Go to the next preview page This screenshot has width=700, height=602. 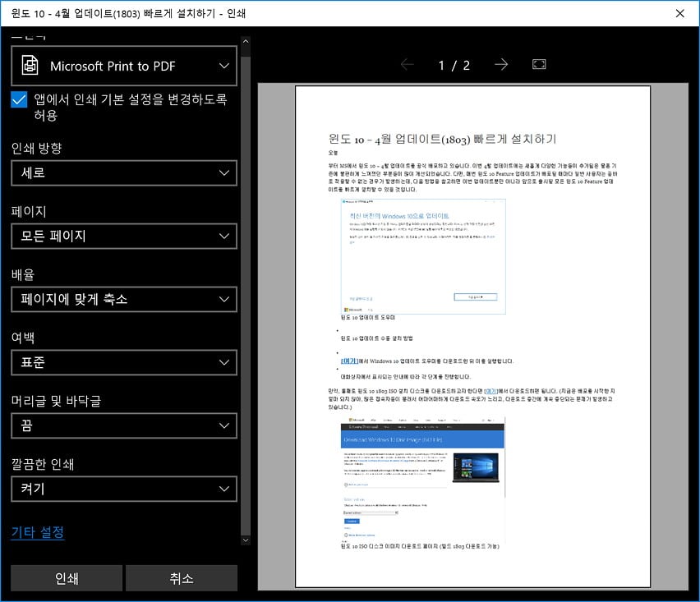point(501,65)
